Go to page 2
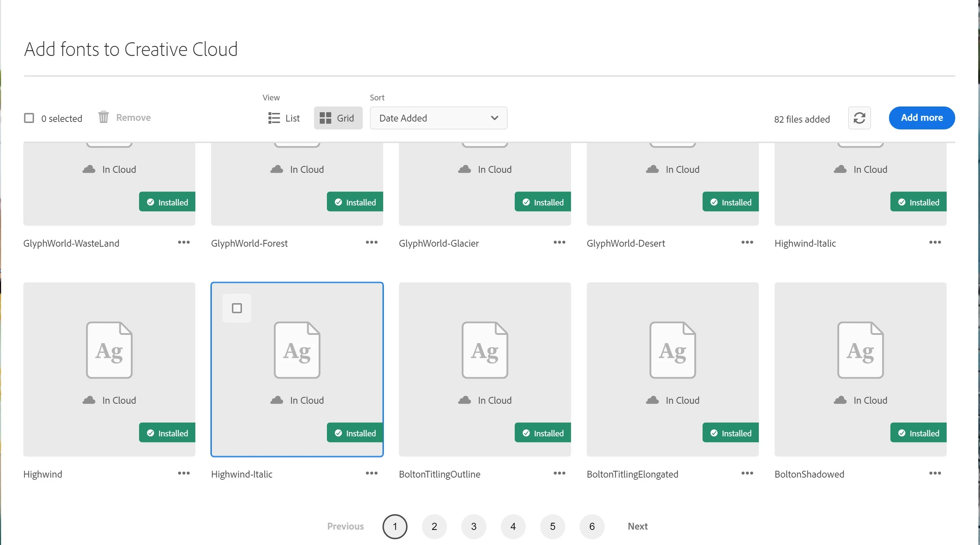980x545 pixels. point(434,526)
